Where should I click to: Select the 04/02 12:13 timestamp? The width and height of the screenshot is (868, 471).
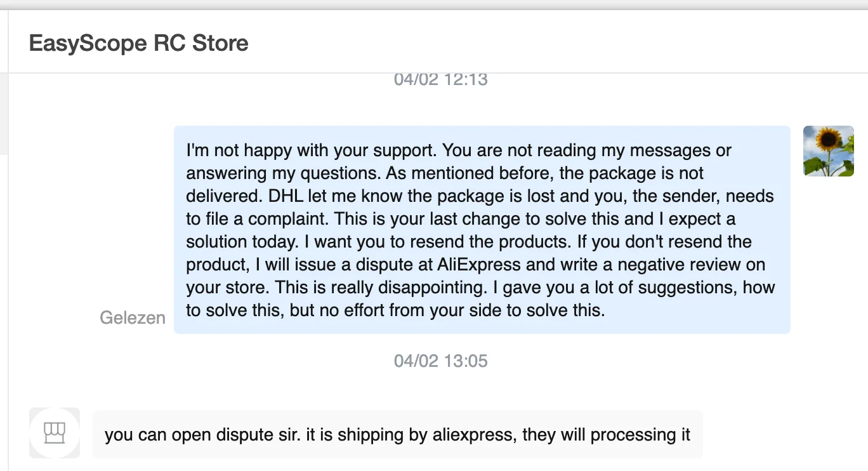coord(440,79)
